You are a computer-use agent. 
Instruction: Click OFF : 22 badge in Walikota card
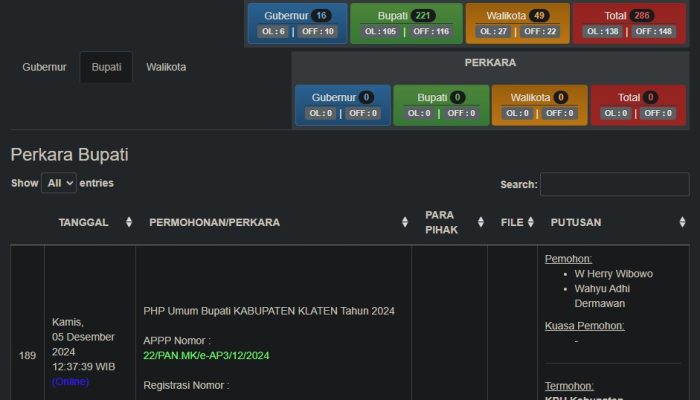point(540,31)
